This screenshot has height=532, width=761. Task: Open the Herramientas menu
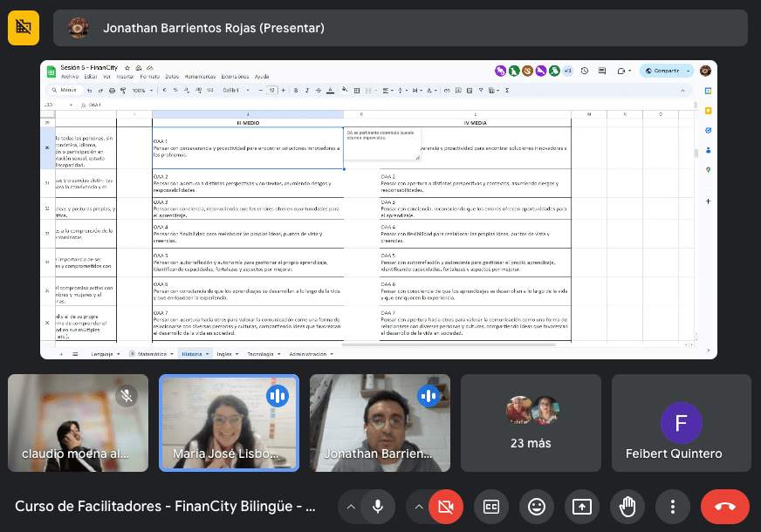point(200,77)
